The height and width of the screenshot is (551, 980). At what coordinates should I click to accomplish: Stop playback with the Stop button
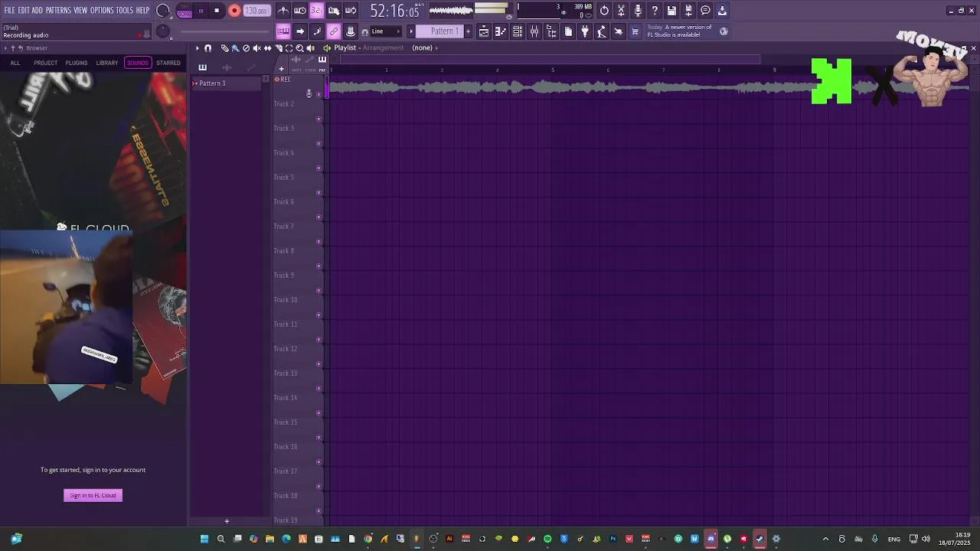pyautogui.click(x=217, y=11)
